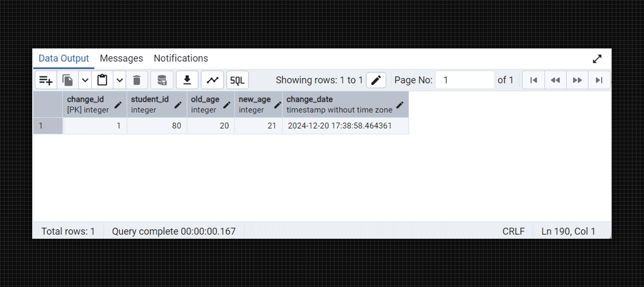Screen dimensions: 644x287
Task: Edit the showing rows range
Action: click(x=376, y=80)
